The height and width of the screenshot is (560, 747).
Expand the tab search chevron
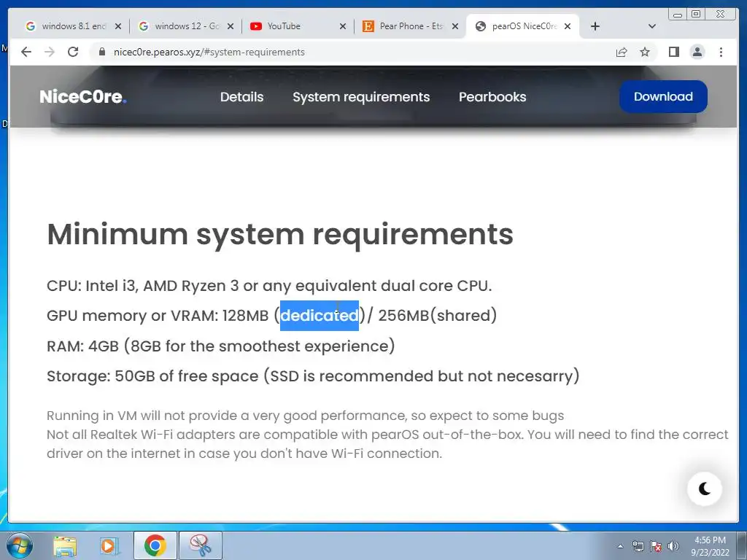click(x=652, y=26)
